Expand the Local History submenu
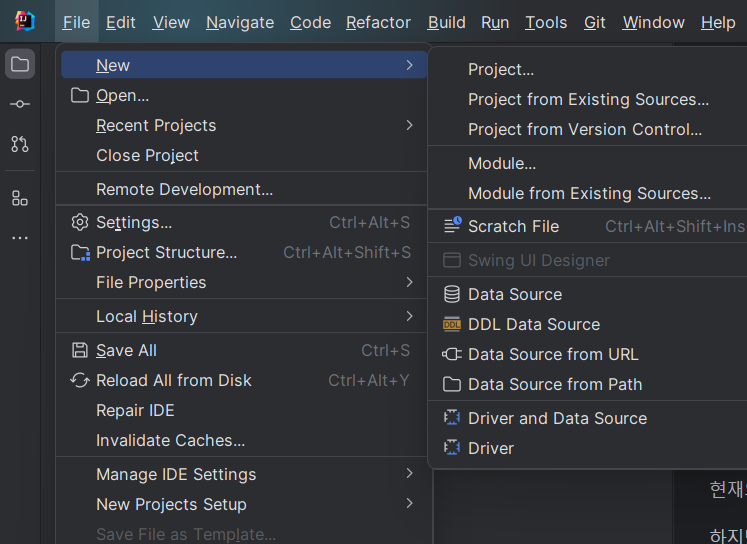747x544 pixels. tap(410, 316)
